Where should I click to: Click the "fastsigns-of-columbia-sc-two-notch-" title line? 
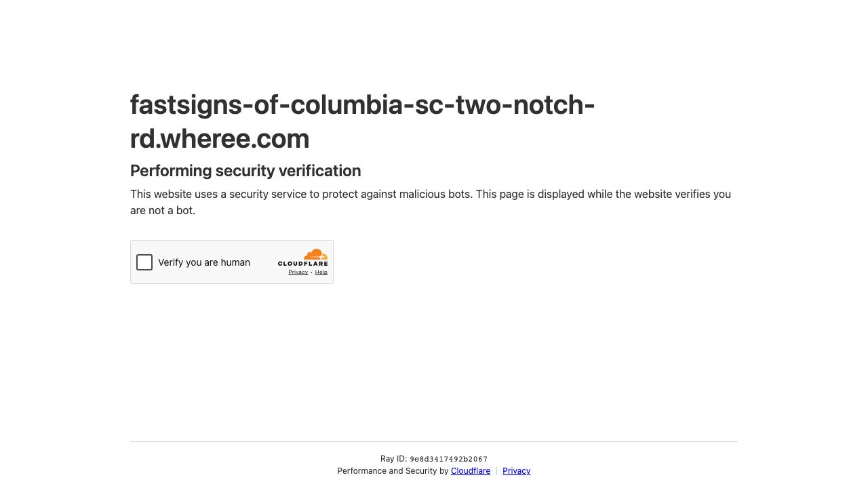pyautogui.click(x=362, y=105)
